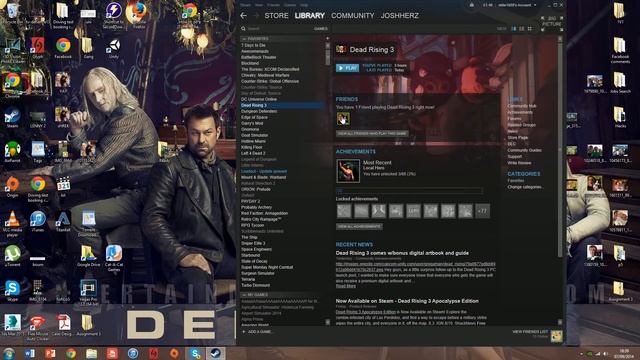Open the JOSHHERZ profile tab
The image size is (640, 360).
(400, 16)
